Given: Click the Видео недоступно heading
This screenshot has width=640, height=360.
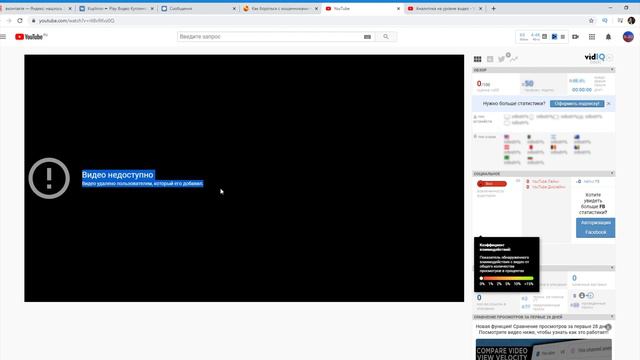Looking at the screenshot, I should [118, 175].
